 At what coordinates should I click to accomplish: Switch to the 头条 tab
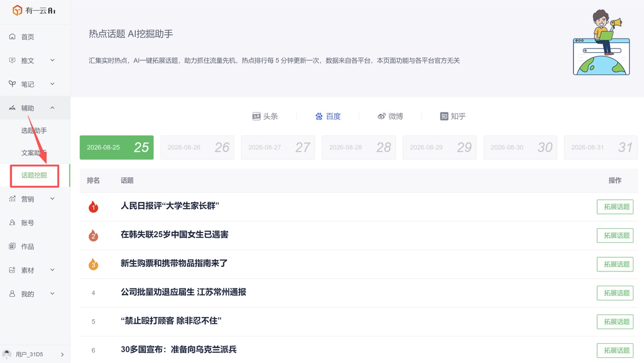click(x=265, y=116)
